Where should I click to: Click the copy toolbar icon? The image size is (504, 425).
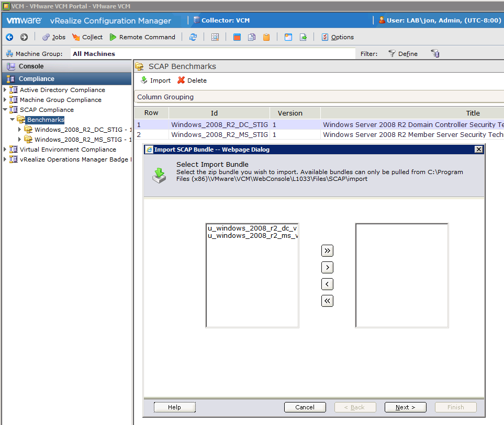point(252,37)
